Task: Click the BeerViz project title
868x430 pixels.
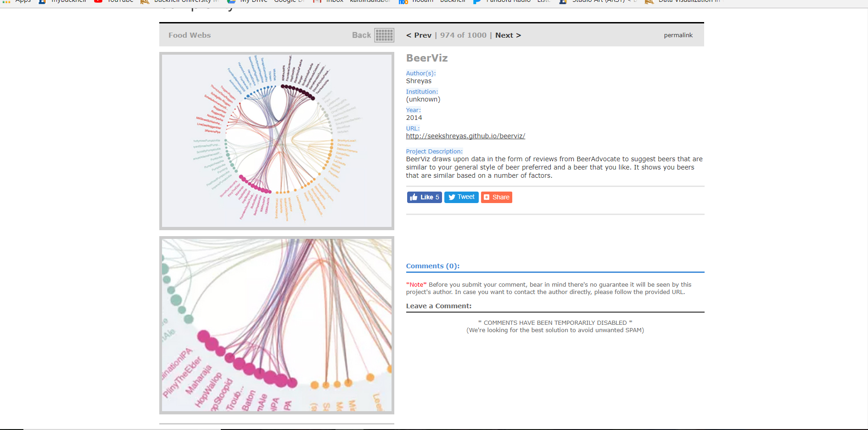Action: click(x=426, y=58)
